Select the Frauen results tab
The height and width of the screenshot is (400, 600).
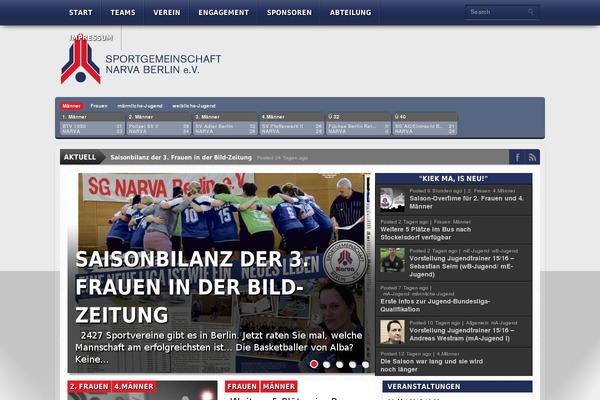coord(99,106)
